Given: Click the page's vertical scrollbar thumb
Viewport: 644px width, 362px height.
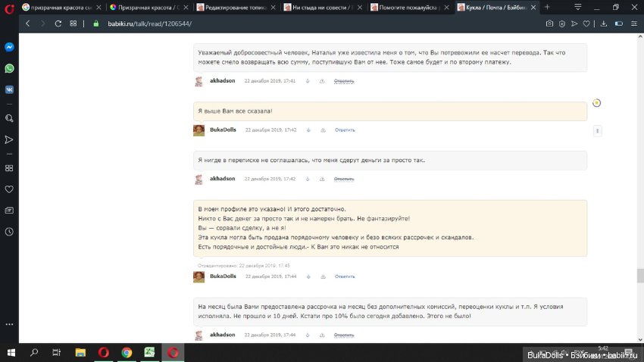Looking at the screenshot, I should click(x=640, y=275).
